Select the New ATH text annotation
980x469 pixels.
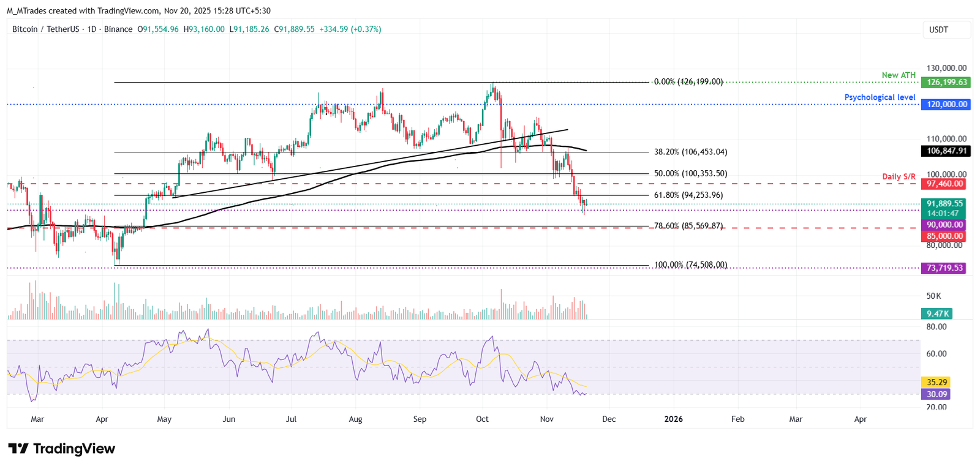(898, 75)
